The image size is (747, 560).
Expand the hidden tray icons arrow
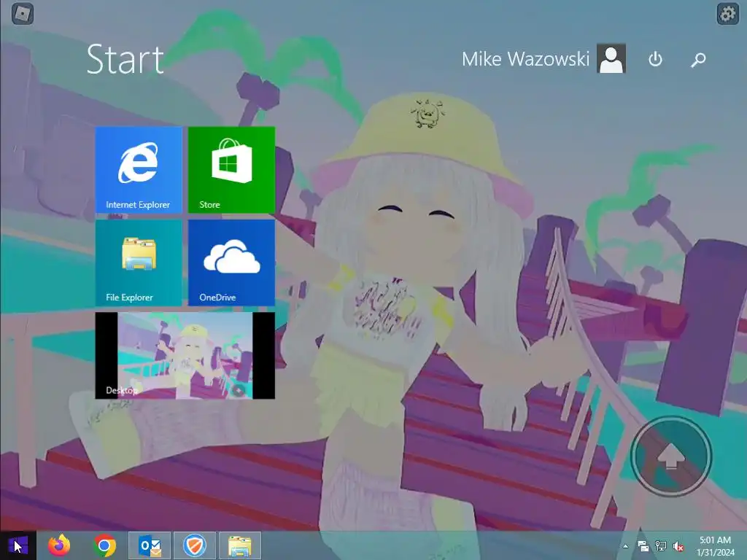[625, 546]
